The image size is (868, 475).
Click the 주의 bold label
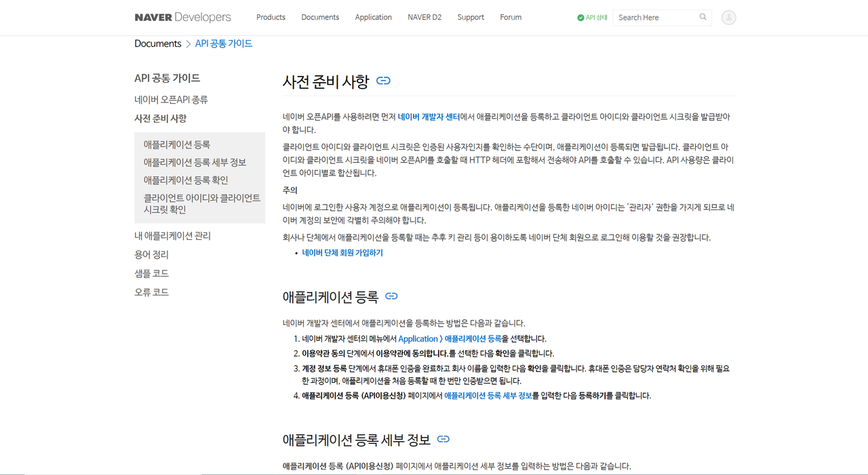point(290,190)
